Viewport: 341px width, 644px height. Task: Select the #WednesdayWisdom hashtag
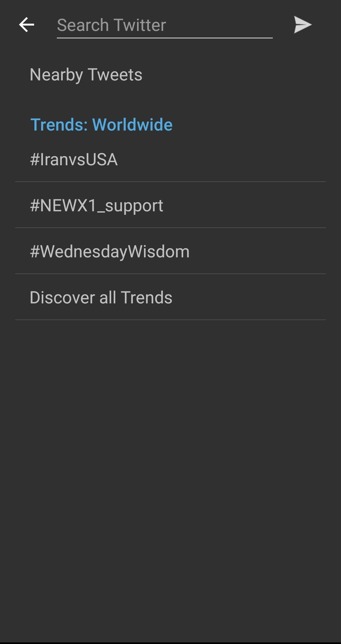tap(170, 251)
